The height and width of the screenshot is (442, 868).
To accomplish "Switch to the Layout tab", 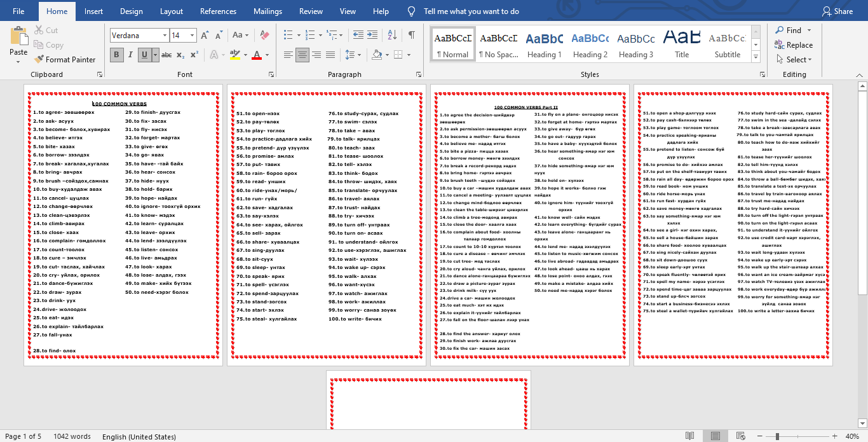I will click(x=172, y=11).
